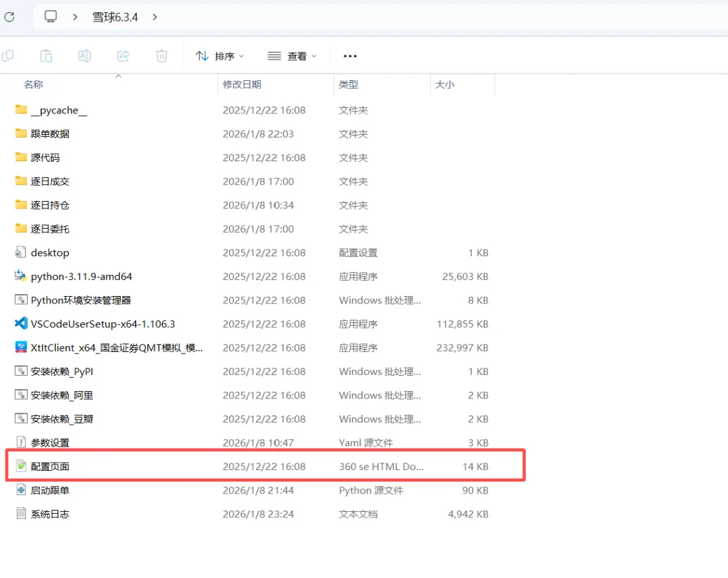
Task: Select the 启动跟单 Python file icon
Action: pos(21,490)
